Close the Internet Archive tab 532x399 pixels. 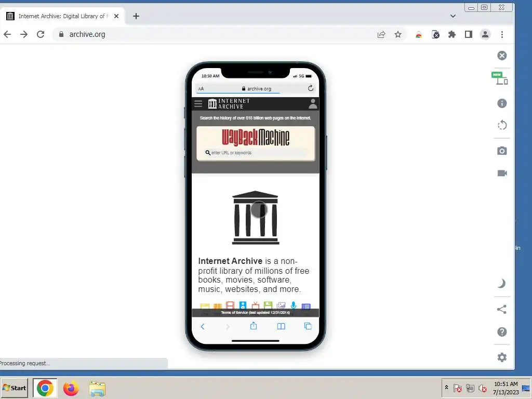tap(116, 16)
